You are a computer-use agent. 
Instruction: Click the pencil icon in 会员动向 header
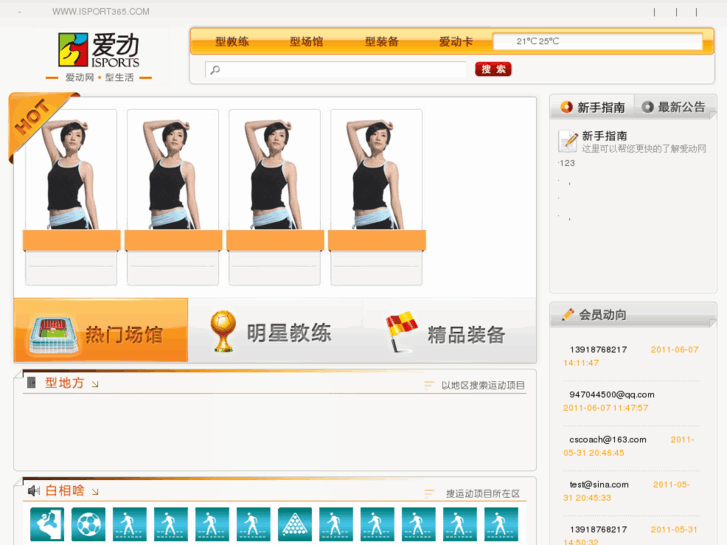568,314
